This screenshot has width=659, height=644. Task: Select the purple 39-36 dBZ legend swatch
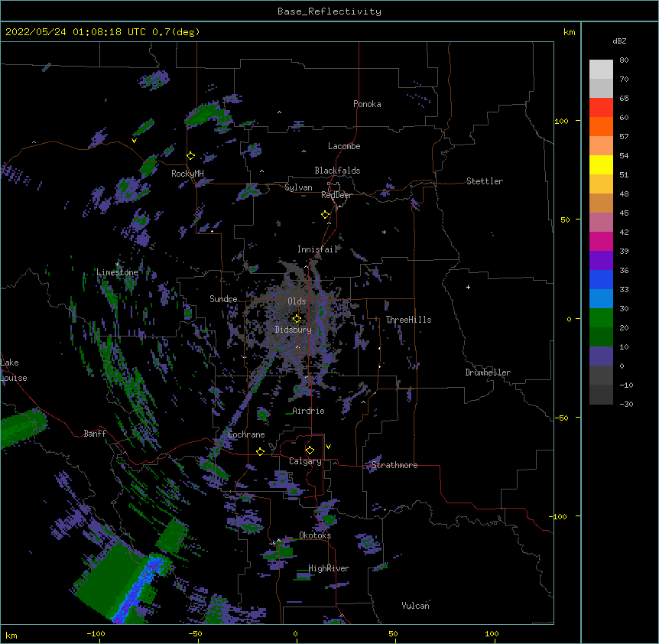click(601, 261)
